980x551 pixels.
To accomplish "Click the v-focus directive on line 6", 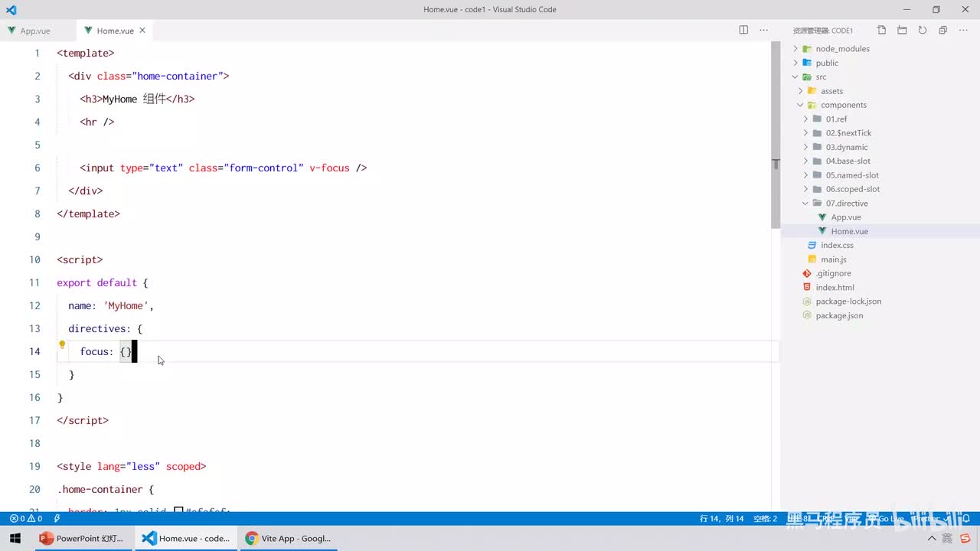I will click(329, 168).
